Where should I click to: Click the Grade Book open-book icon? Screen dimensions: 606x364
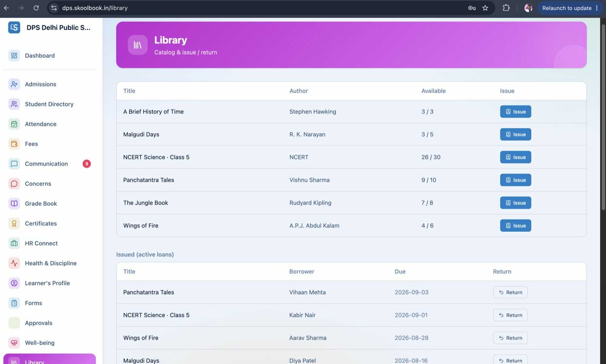coord(14,203)
